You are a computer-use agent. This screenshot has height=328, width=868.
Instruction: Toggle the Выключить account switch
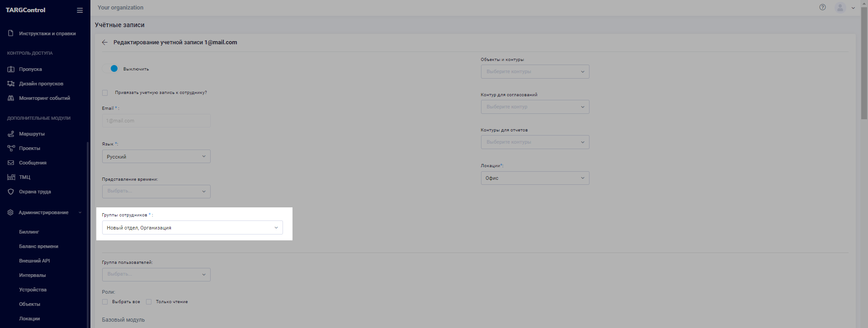pyautogui.click(x=110, y=69)
